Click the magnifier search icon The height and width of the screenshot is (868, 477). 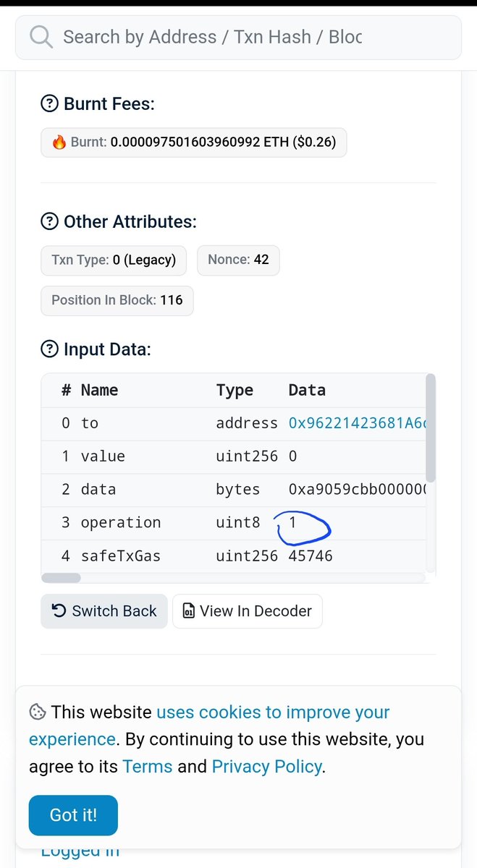point(41,36)
